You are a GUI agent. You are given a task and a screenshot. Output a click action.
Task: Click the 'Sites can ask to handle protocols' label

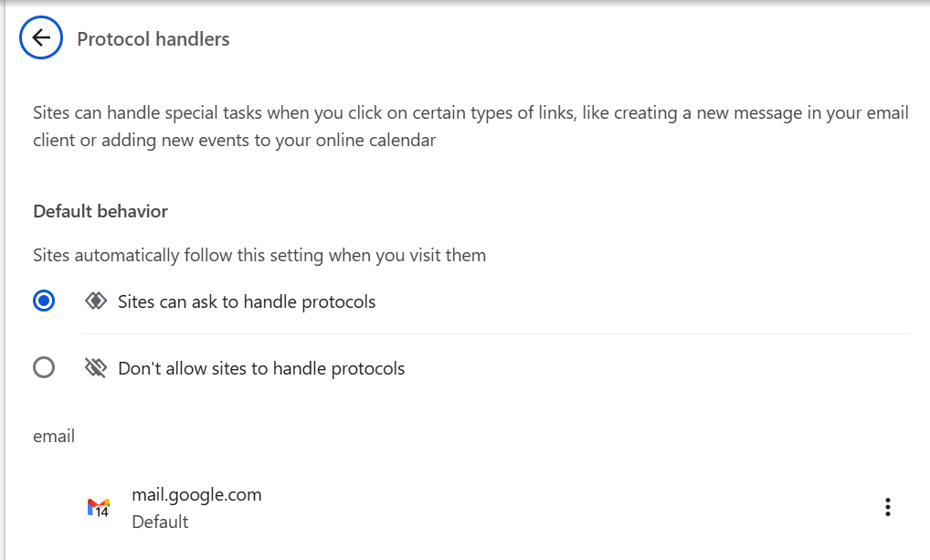tap(247, 301)
